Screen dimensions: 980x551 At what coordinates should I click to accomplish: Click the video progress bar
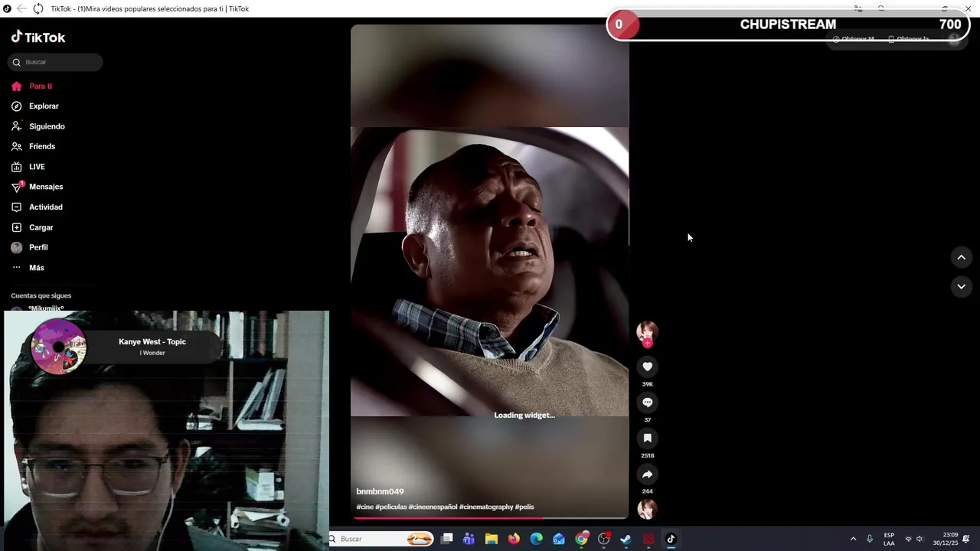tap(489, 518)
